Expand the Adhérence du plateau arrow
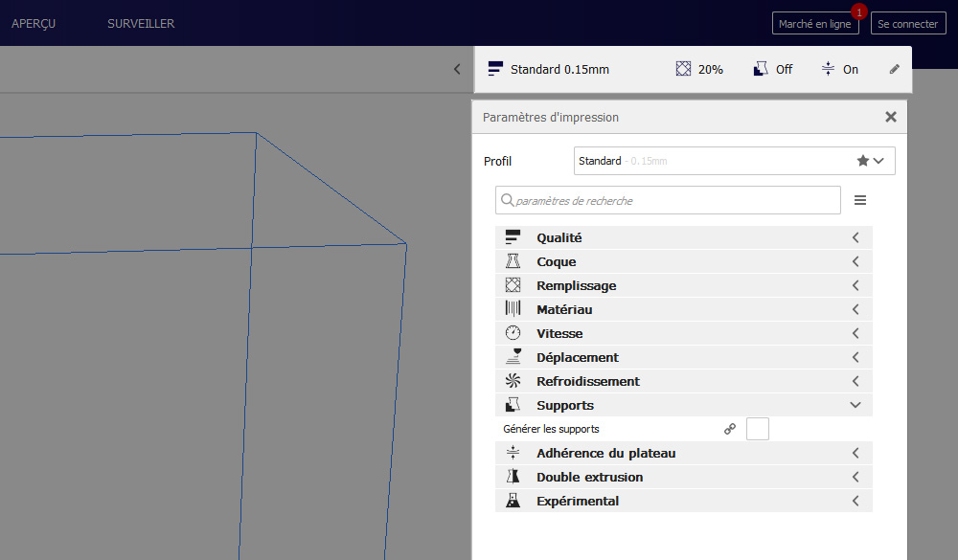The image size is (958, 560). pos(855,453)
